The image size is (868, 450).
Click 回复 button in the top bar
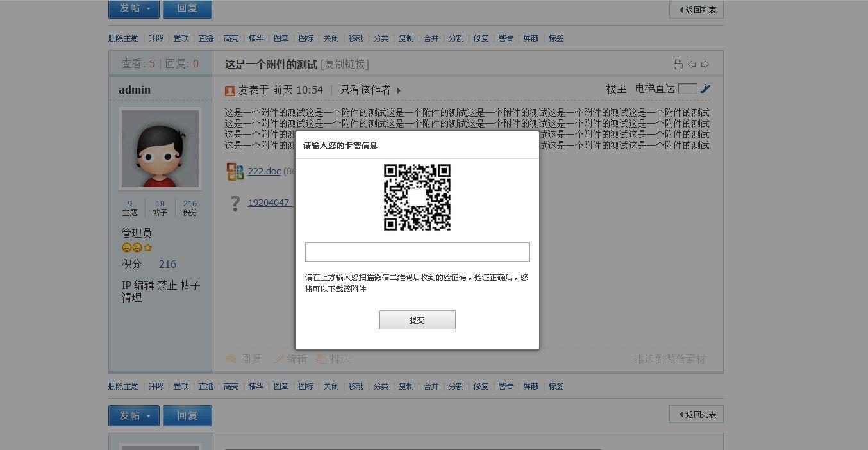tap(187, 8)
